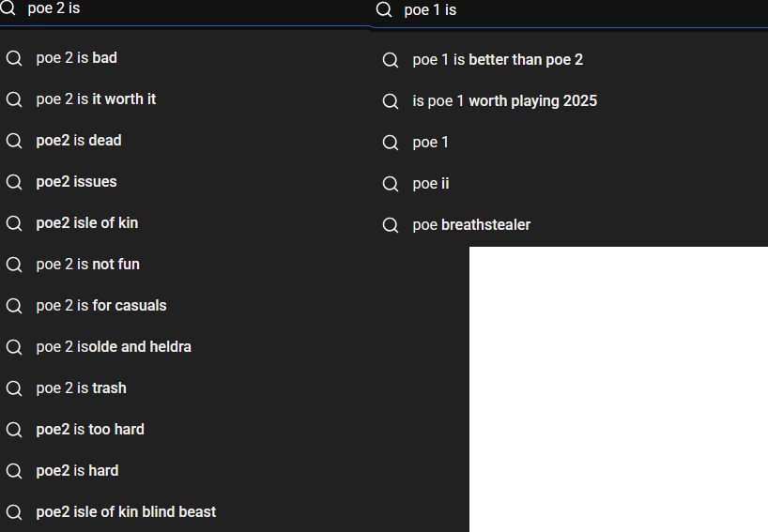Select suggestion 'is poe 1 worth playing 2025'

pyautogui.click(x=569, y=100)
